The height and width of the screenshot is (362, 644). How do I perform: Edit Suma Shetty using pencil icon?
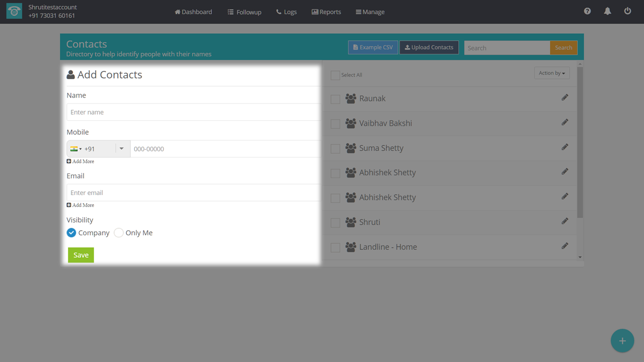(x=565, y=147)
